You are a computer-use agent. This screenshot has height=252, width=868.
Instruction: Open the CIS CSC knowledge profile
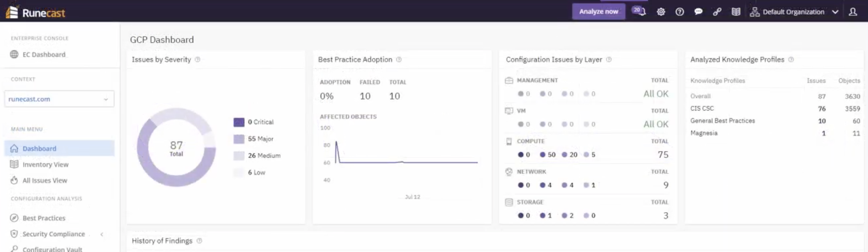click(x=702, y=109)
